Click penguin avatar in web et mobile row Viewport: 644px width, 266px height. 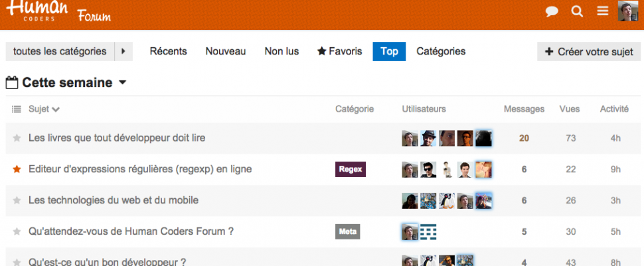pos(446,201)
